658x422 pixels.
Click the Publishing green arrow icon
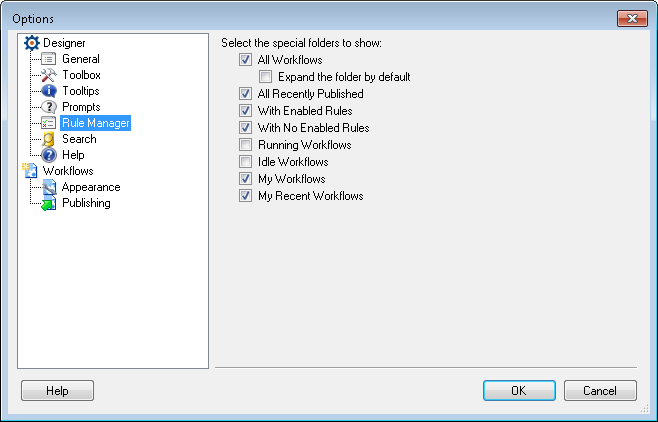coord(49,203)
